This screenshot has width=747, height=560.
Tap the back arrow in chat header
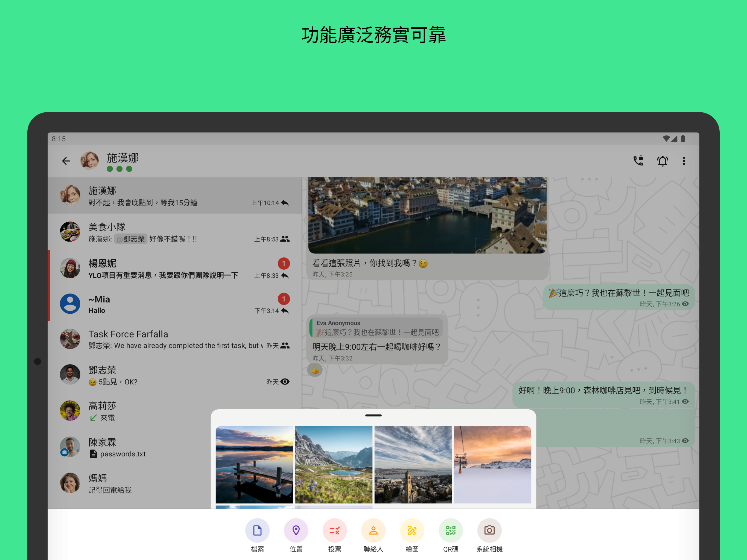pyautogui.click(x=66, y=161)
